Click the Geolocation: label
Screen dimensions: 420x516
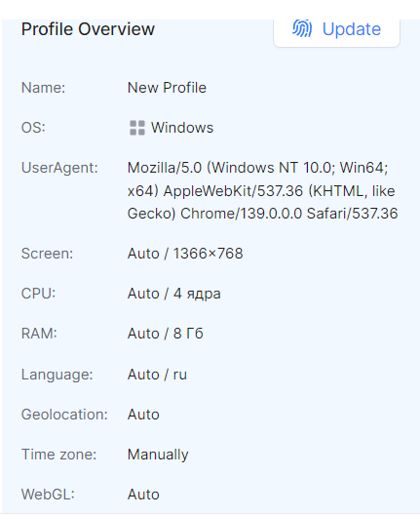pos(64,415)
